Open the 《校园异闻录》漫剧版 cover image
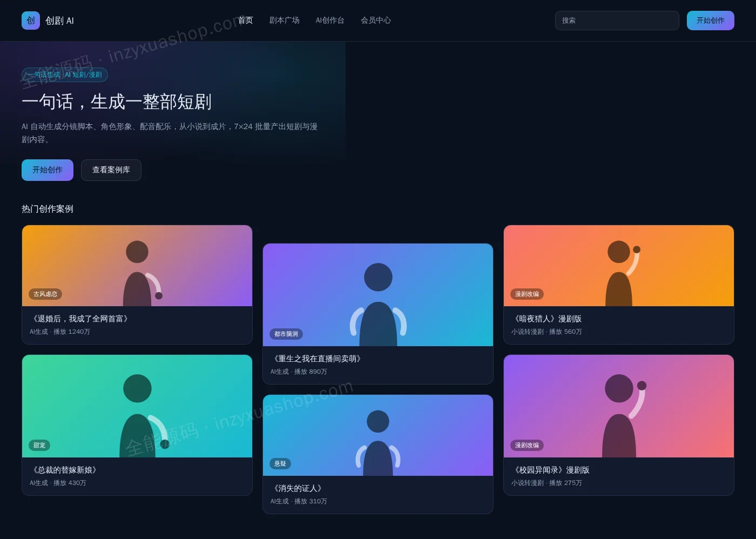The width and height of the screenshot is (756, 539). [619, 406]
